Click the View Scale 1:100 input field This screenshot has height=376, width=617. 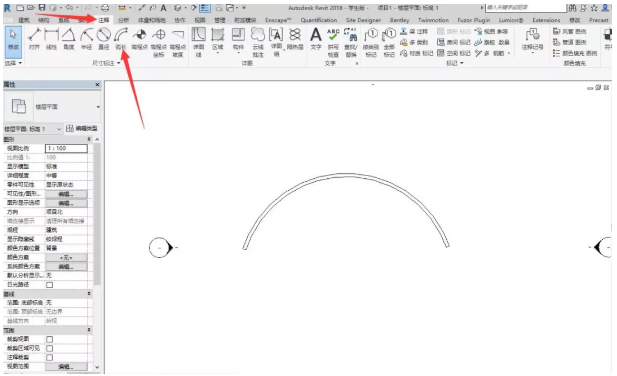tap(66, 148)
